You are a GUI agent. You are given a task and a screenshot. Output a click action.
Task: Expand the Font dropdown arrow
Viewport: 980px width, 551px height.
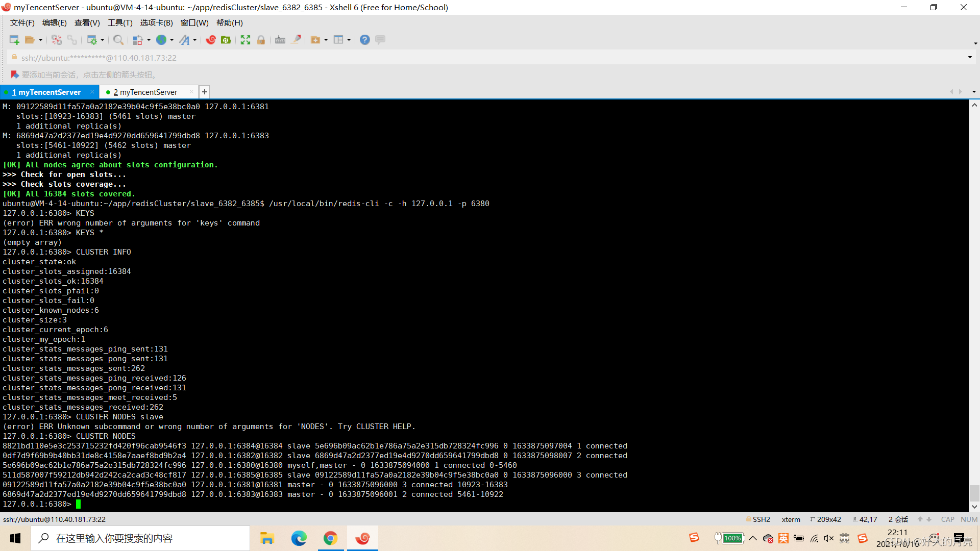pos(194,40)
